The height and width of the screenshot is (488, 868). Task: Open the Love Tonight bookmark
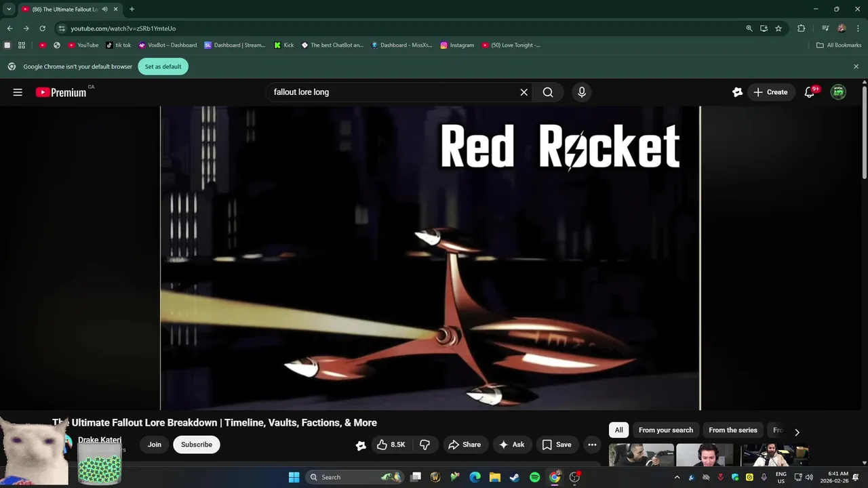click(x=511, y=45)
